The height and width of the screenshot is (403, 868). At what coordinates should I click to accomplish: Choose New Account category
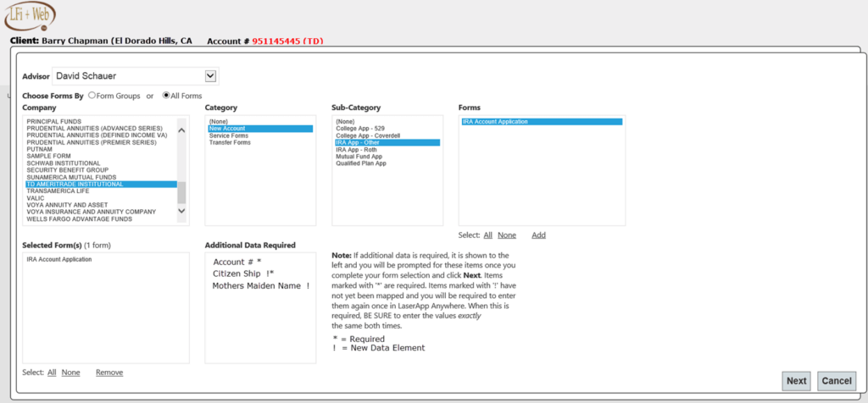[260, 128]
